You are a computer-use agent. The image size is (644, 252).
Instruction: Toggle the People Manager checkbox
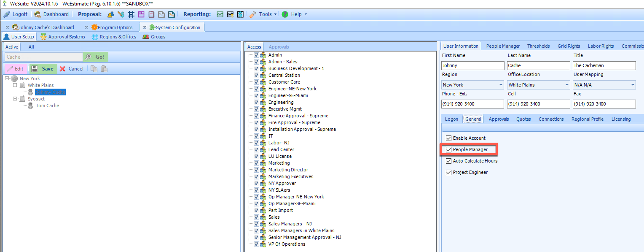tap(448, 149)
